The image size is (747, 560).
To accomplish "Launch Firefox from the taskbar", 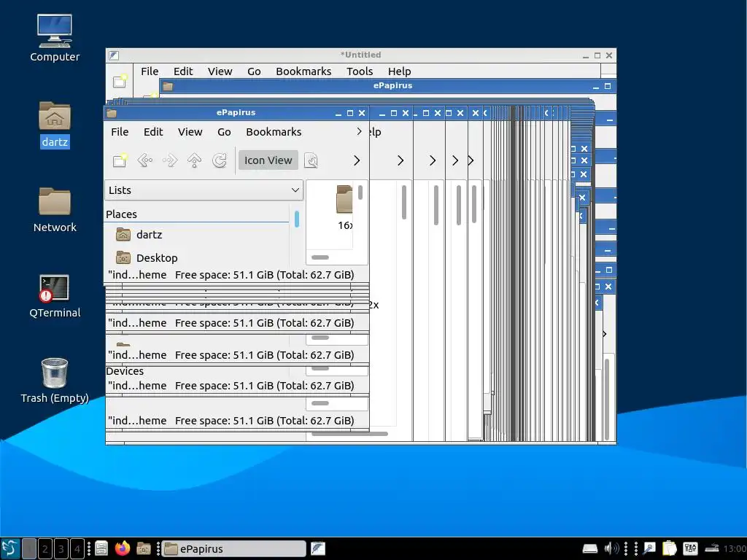I will (123, 548).
